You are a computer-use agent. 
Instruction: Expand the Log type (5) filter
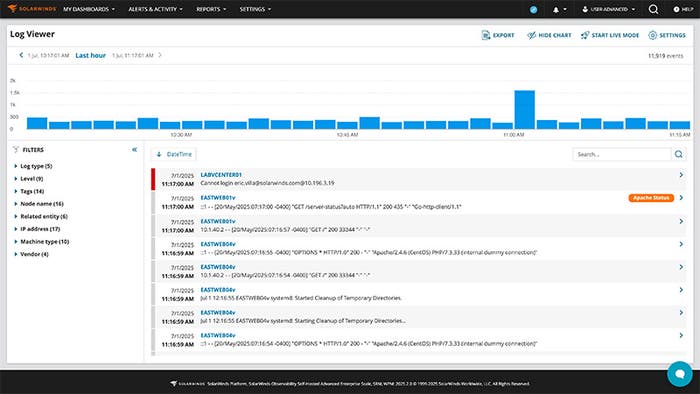tap(33, 166)
